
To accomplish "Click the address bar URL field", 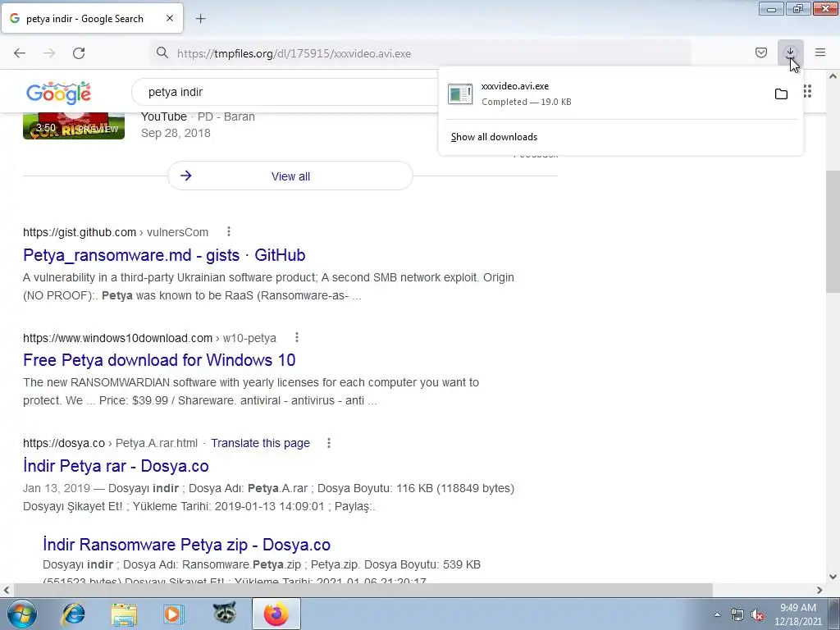I will [419, 53].
